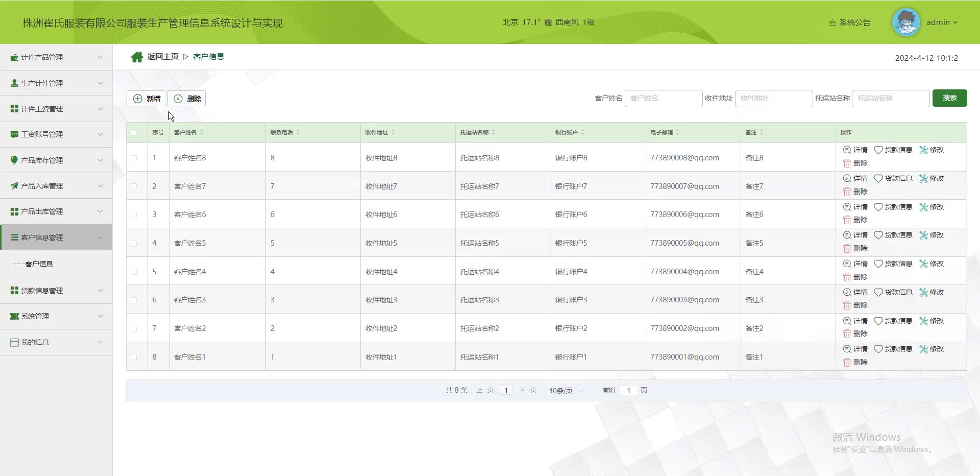The height and width of the screenshot is (476, 980).
Task: Click the green 搜索 button
Action: coord(949,98)
